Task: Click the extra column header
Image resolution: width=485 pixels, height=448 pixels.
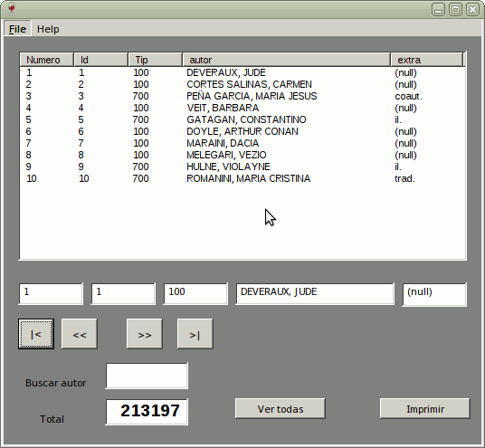Action: click(427, 60)
